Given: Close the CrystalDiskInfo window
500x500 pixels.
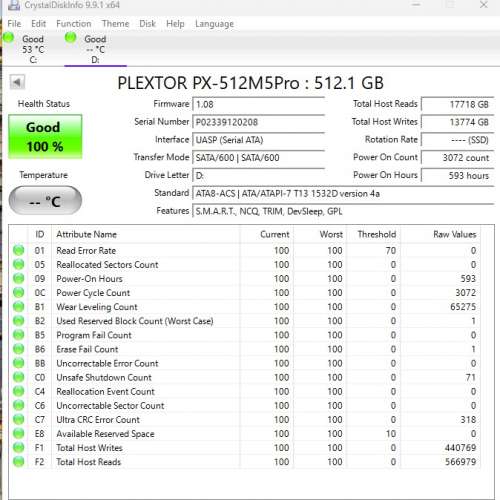Looking at the screenshot, I should (484, 5).
